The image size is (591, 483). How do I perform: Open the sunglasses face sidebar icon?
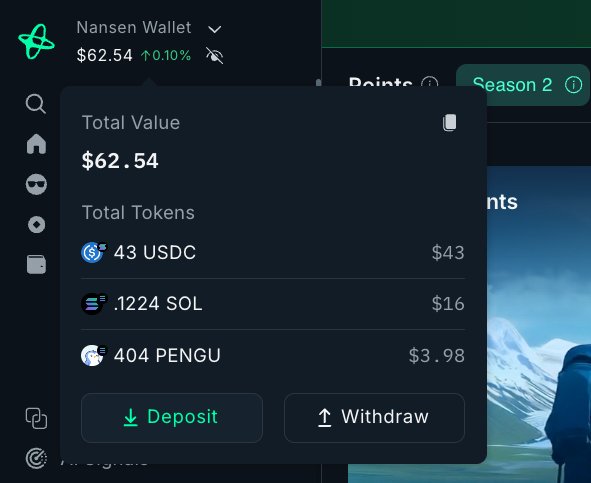[x=36, y=184]
